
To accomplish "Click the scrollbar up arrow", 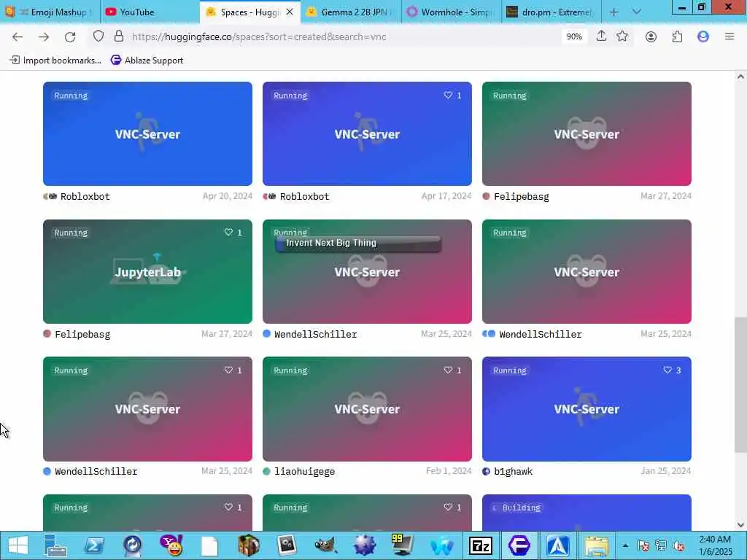I will point(740,77).
